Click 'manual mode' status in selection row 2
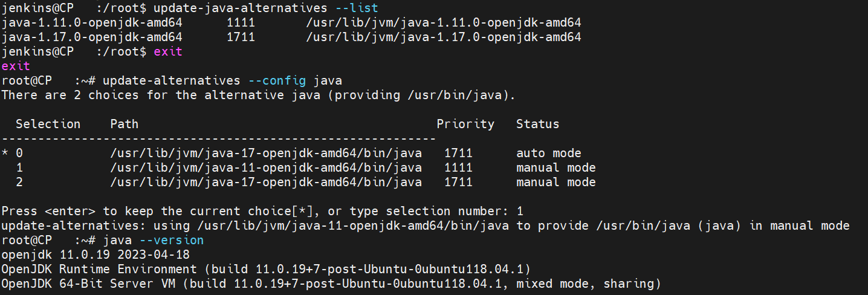Viewport: 868px width, 295px height. (x=556, y=183)
